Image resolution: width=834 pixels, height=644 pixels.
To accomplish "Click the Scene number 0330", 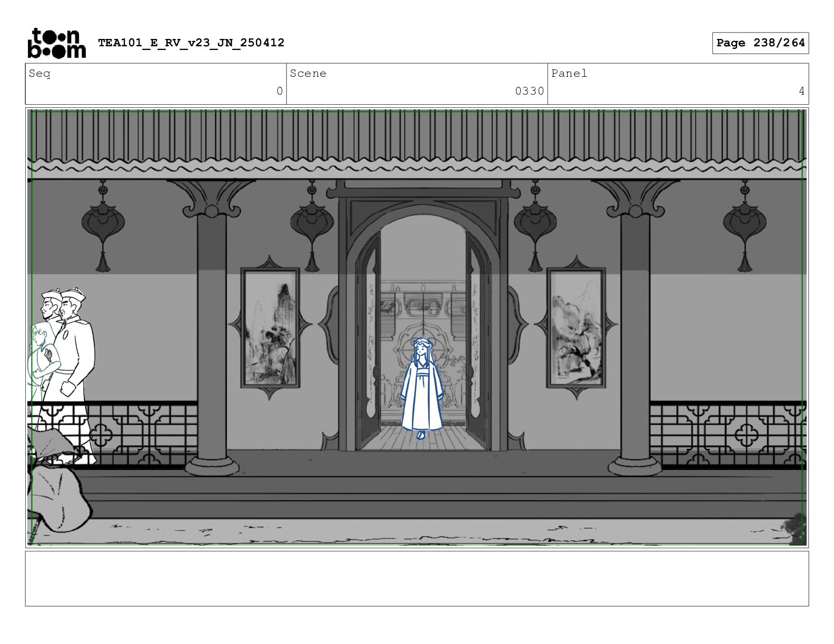I will 529,91.
